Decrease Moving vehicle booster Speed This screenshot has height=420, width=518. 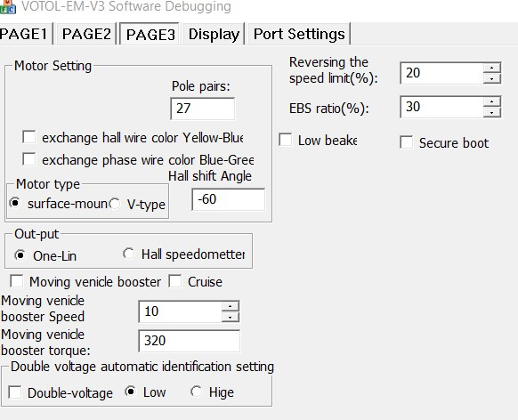[230, 318]
